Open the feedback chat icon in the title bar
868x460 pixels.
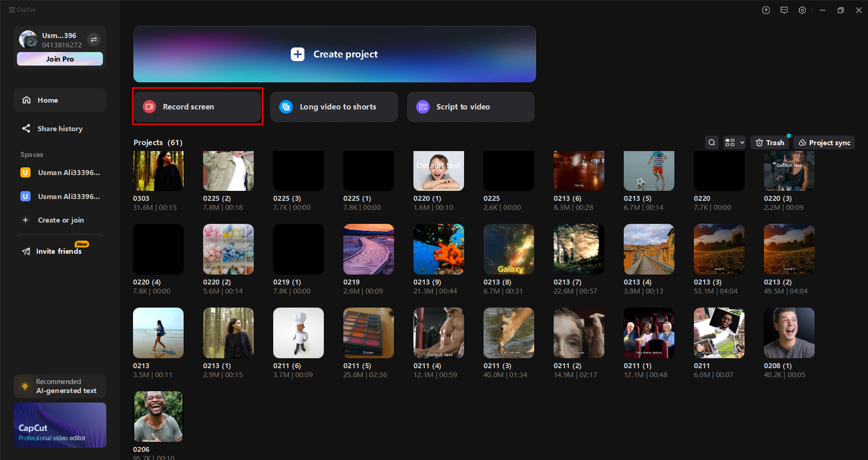784,9
